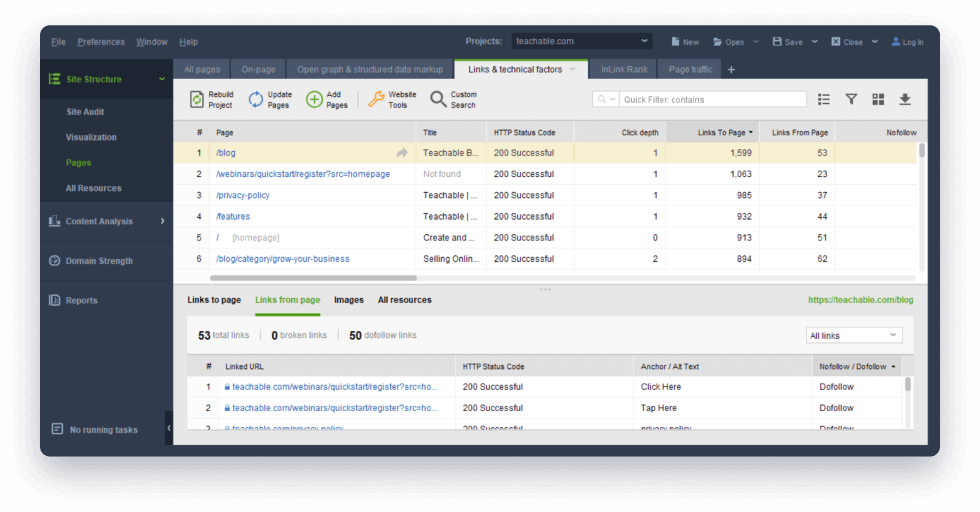Open Quick Filter search type dropdown

pyautogui.click(x=606, y=99)
